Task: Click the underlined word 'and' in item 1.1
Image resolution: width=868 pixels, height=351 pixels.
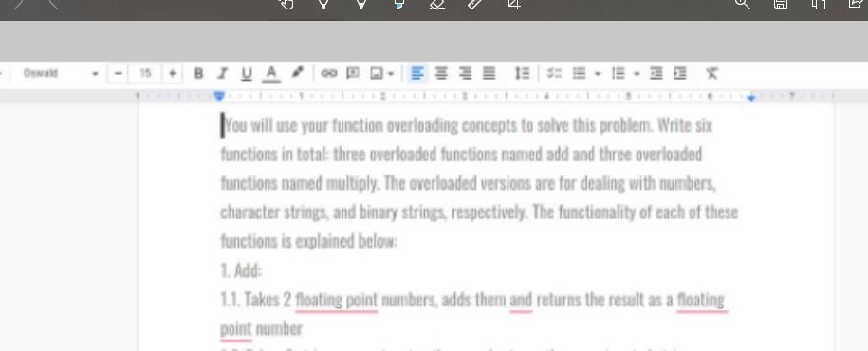Action: [x=521, y=300]
